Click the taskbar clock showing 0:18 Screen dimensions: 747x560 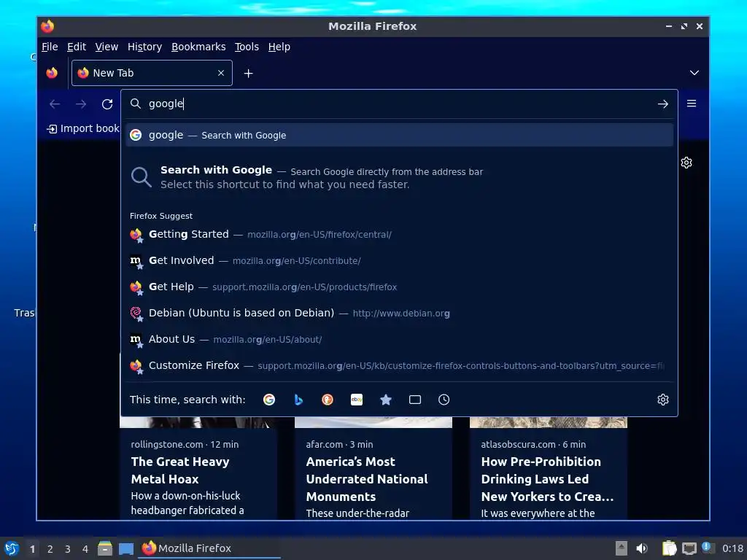click(732, 548)
